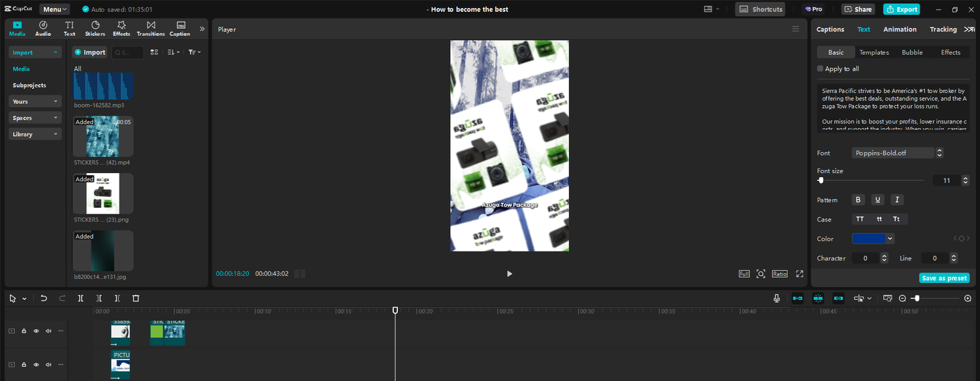The height and width of the screenshot is (381, 980).
Task: Open the Caption panel in the top toolbar
Action: point(180,29)
